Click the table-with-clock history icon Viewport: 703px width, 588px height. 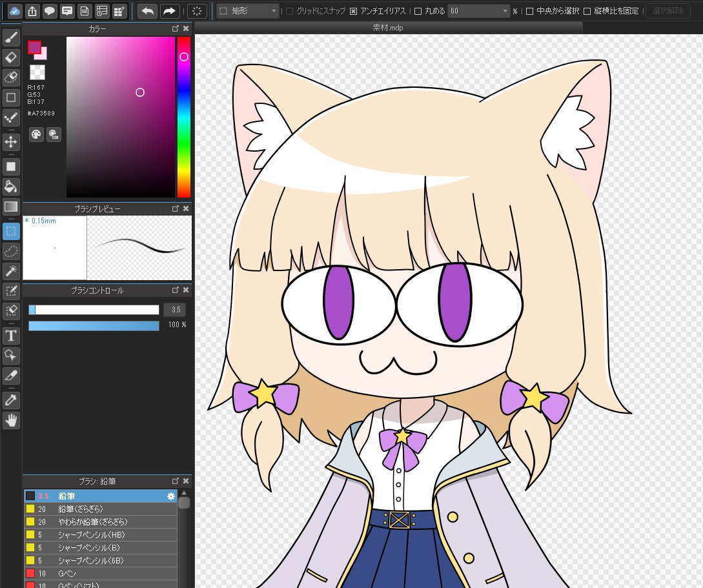102,11
